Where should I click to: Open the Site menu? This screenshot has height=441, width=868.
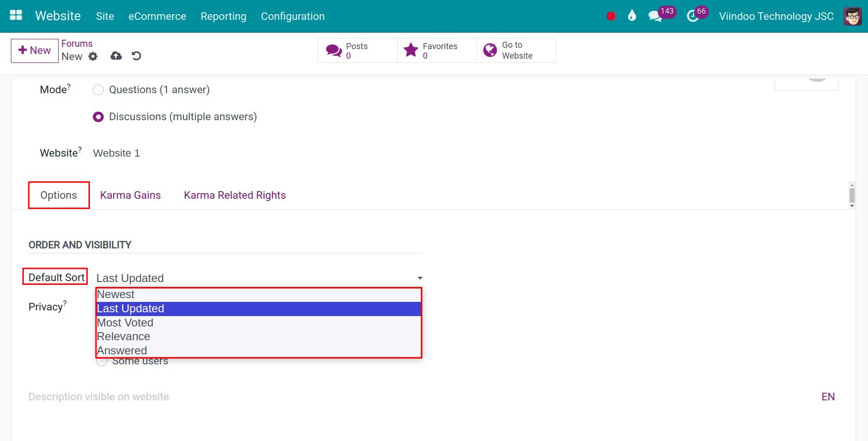(x=105, y=16)
